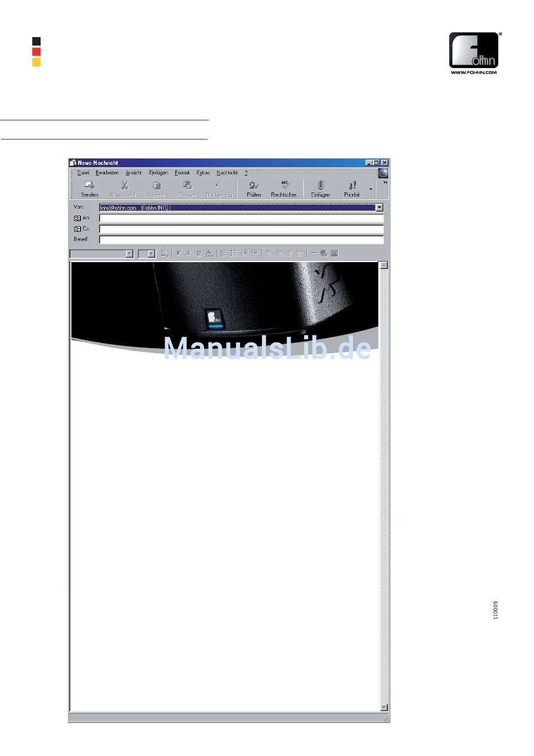534x756 pixels.
Task: Click into the An recipient field
Action: (x=241, y=218)
